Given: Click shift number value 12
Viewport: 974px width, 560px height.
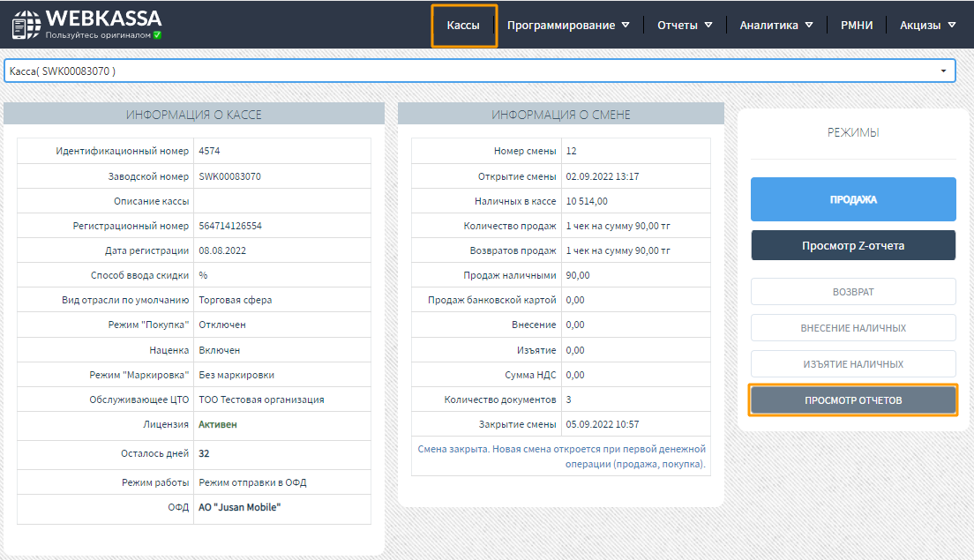Looking at the screenshot, I should coord(572,151).
